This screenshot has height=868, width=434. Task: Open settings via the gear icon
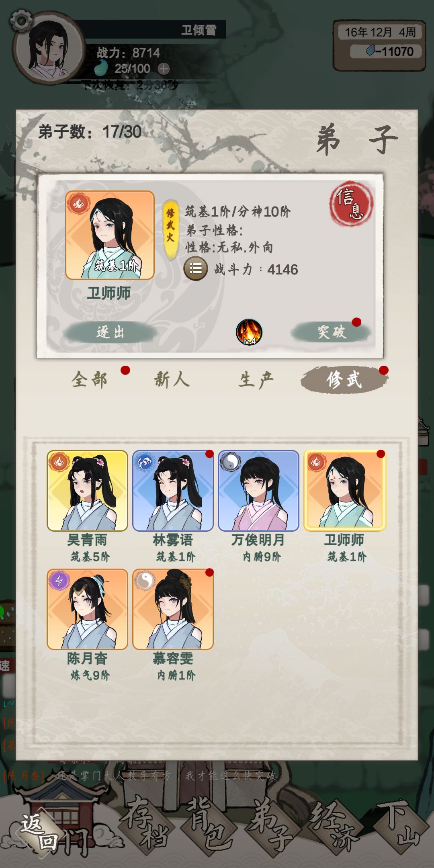click(x=21, y=20)
